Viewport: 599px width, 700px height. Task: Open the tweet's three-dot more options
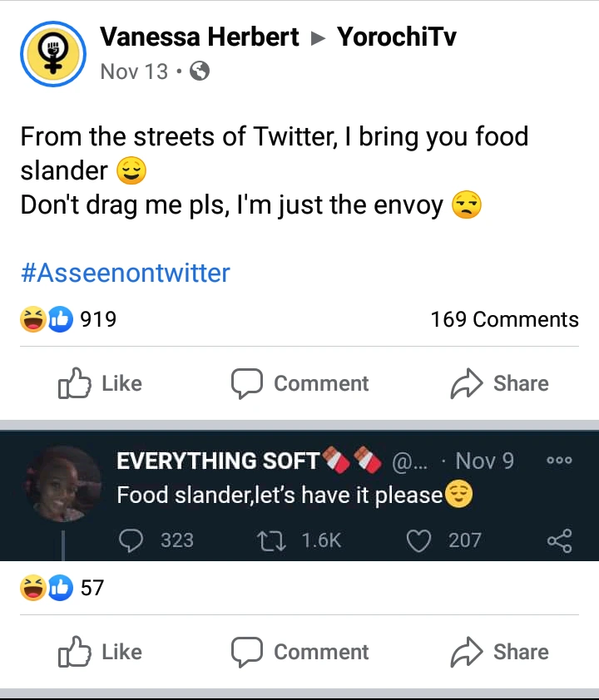point(560,461)
